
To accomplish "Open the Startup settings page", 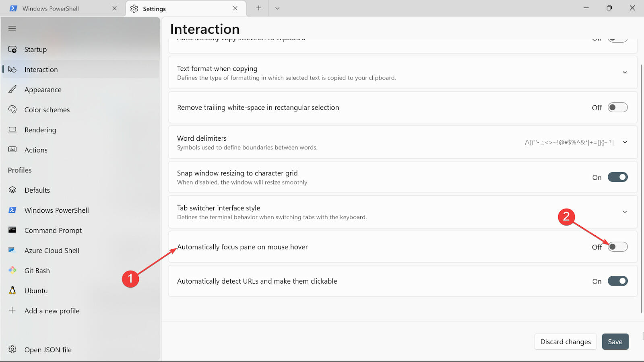I will point(80,49).
